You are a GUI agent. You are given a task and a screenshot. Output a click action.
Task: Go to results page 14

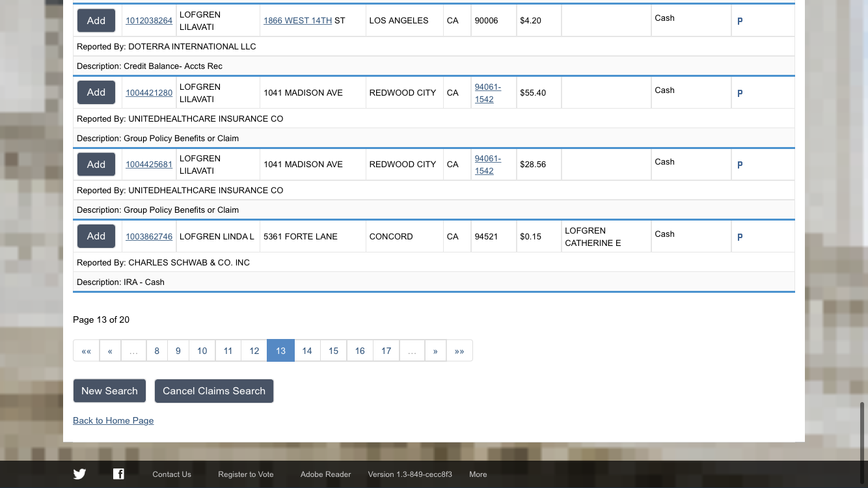pos(307,351)
